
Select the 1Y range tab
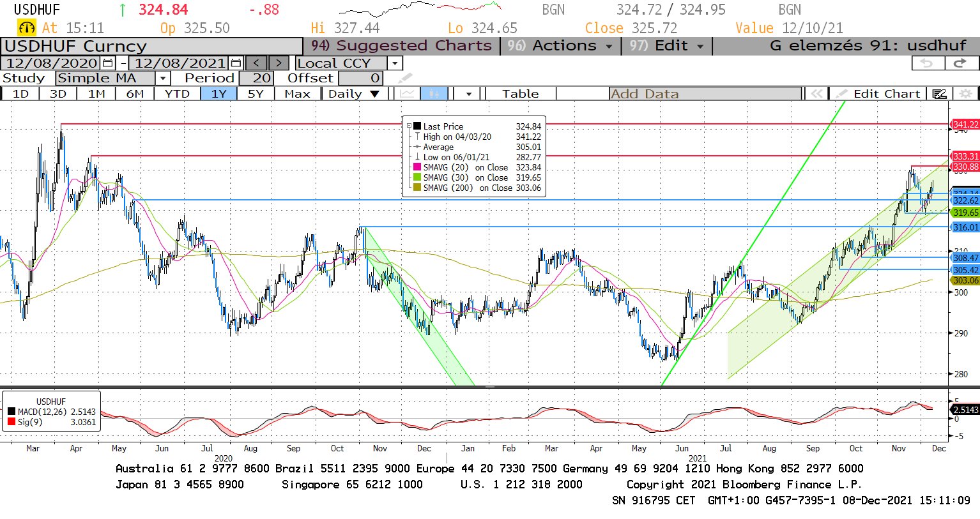[219, 94]
